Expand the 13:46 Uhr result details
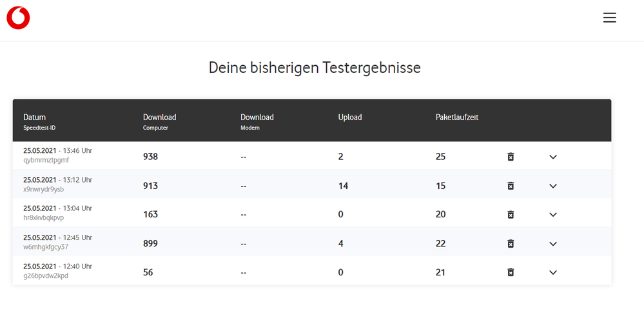 coord(552,157)
